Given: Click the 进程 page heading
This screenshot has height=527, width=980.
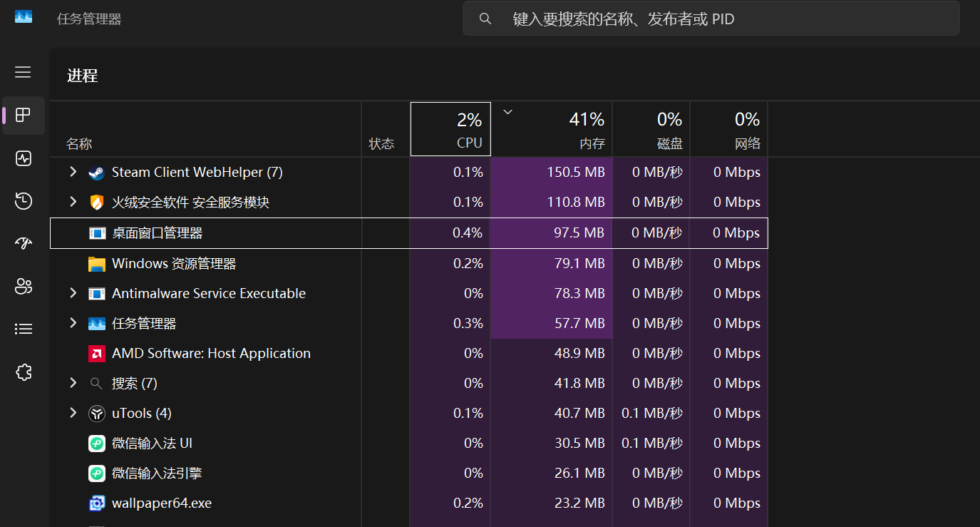Looking at the screenshot, I should (x=83, y=76).
